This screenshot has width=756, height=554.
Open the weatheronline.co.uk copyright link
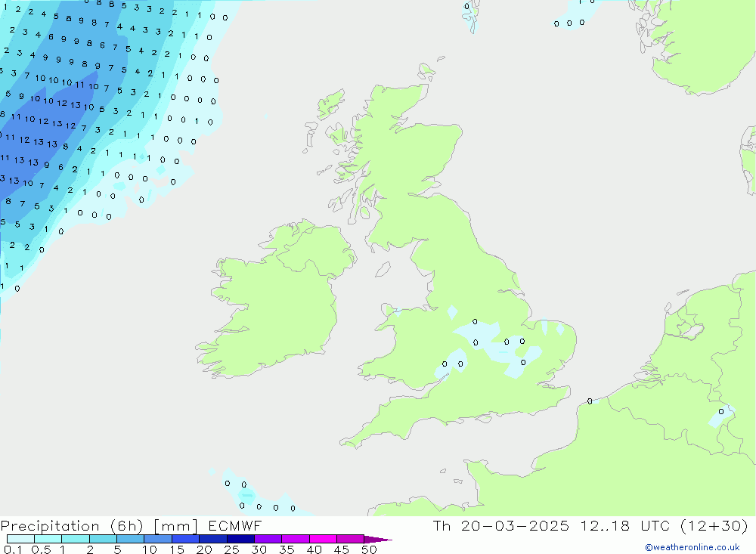click(x=692, y=547)
